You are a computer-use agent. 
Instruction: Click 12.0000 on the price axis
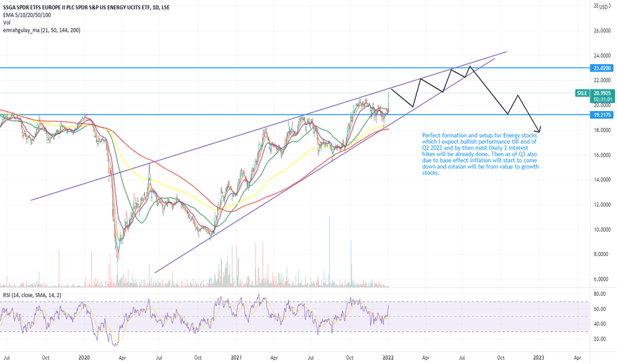tap(602, 205)
